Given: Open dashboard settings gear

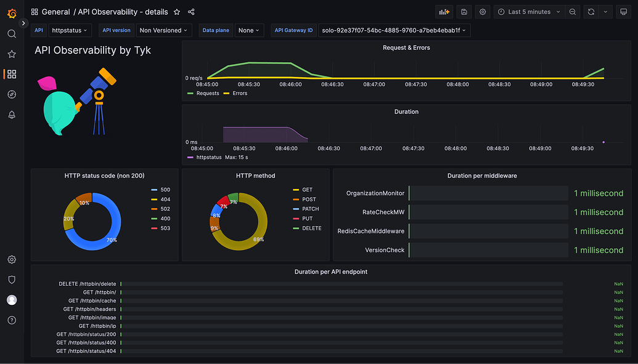Looking at the screenshot, I should 482,12.
